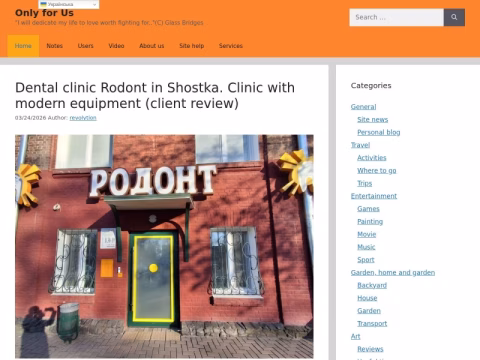Open the Sport category
Image resolution: width=480 pixels, height=360 pixels.
tap(366, 260)
